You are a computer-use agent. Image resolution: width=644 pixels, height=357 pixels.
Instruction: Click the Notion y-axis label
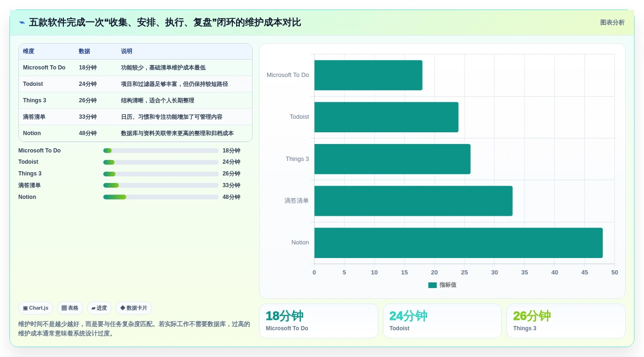(x=300, y=243)
